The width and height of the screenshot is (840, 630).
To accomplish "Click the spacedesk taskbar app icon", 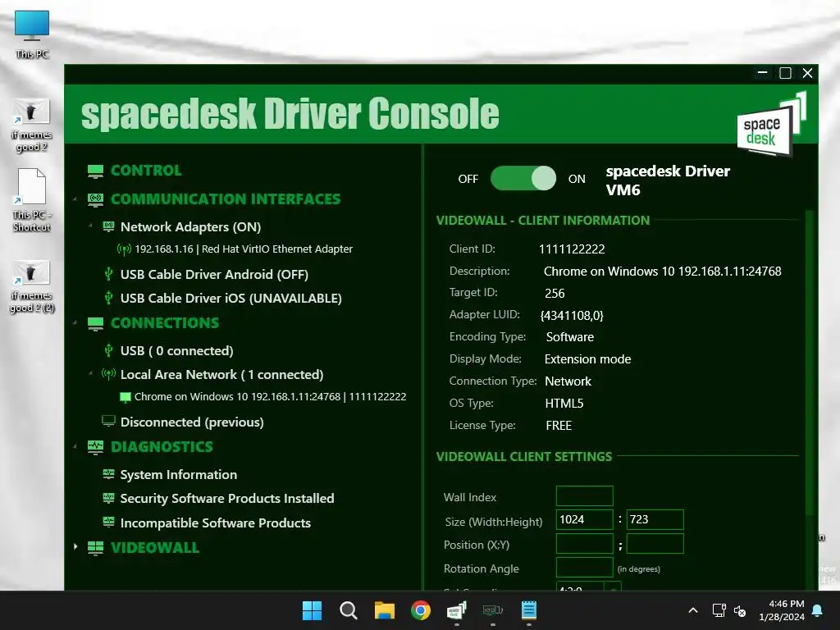I will [456, 610].
